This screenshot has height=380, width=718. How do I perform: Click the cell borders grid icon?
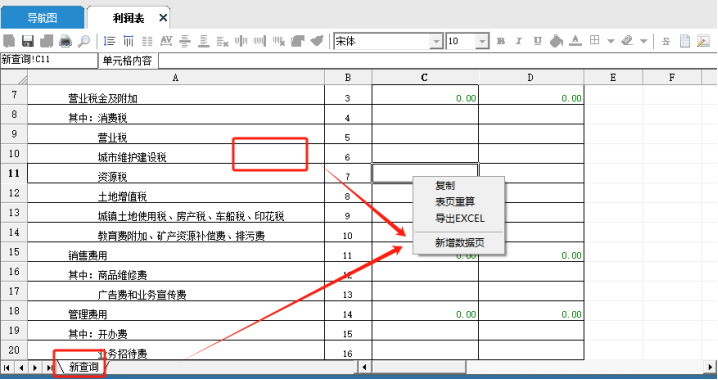coord(594,40)
